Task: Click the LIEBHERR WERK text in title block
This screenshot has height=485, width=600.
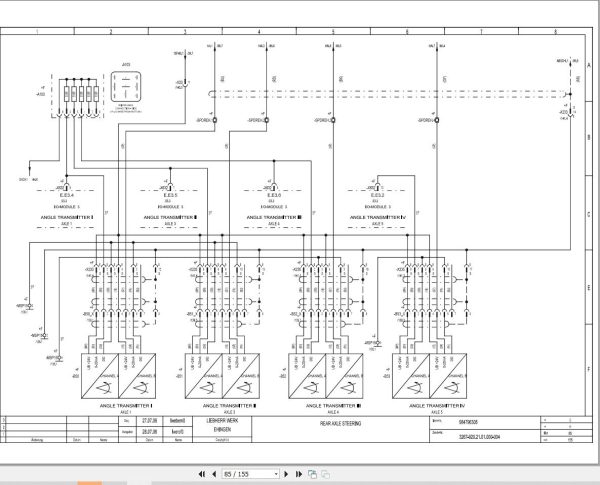Action: click(x=222, y=420)
